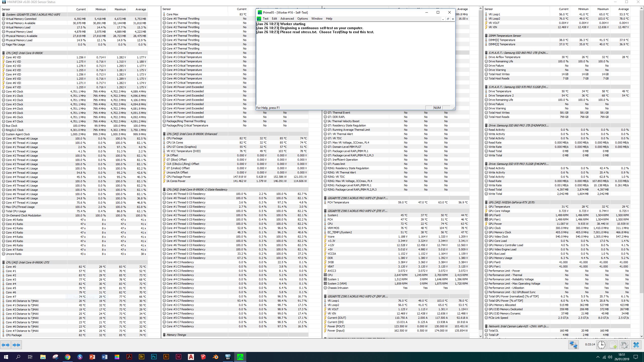Screen dimensions: 644x362
Task: Close sensors with the blue X icon
Action: (636, 345)
